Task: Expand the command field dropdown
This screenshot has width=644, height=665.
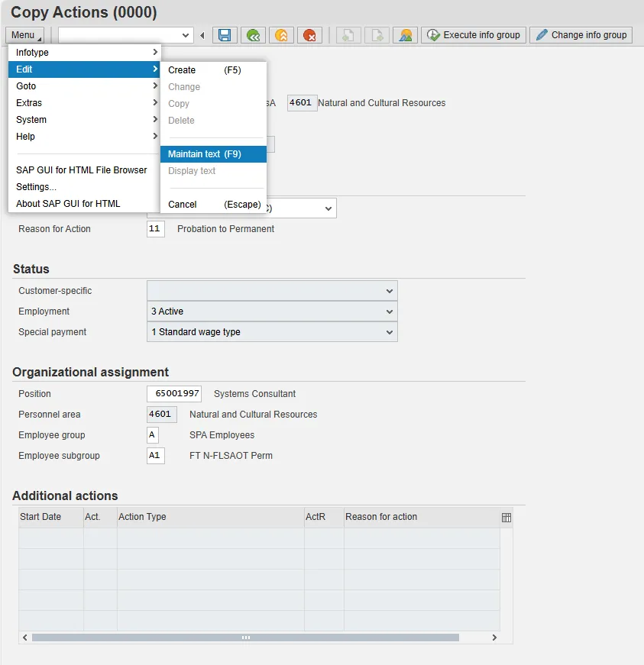Action: [x=186, y=35]
